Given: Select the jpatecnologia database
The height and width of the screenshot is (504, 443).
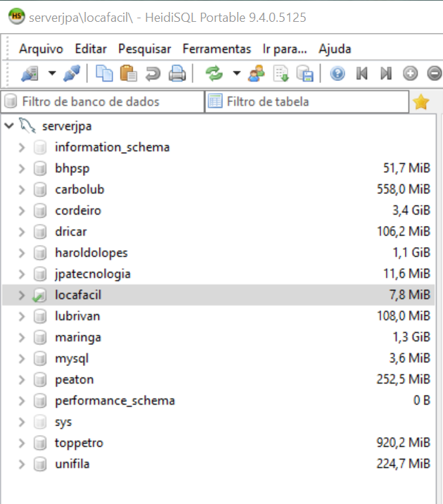Looking at the screenshot, I should point(93,275).
